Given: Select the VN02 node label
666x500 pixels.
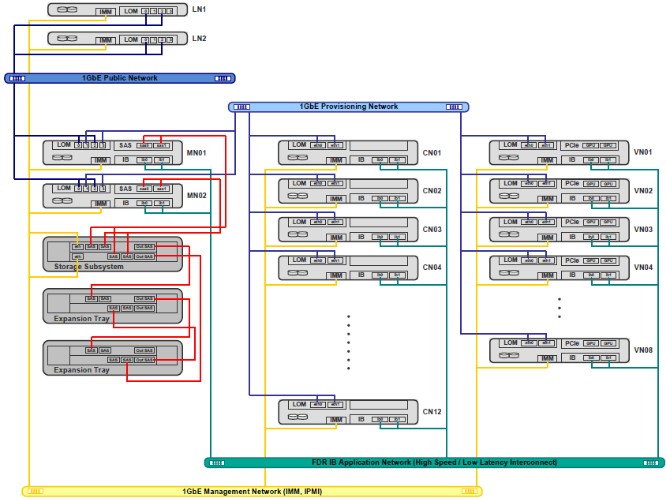Looking at the screenshot, I should tap(643, 191).
